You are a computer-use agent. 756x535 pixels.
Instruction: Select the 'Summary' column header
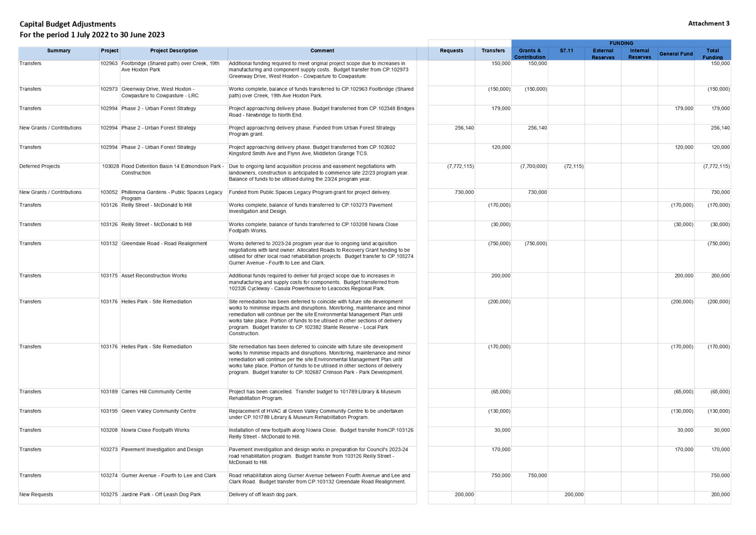point(59,51)
